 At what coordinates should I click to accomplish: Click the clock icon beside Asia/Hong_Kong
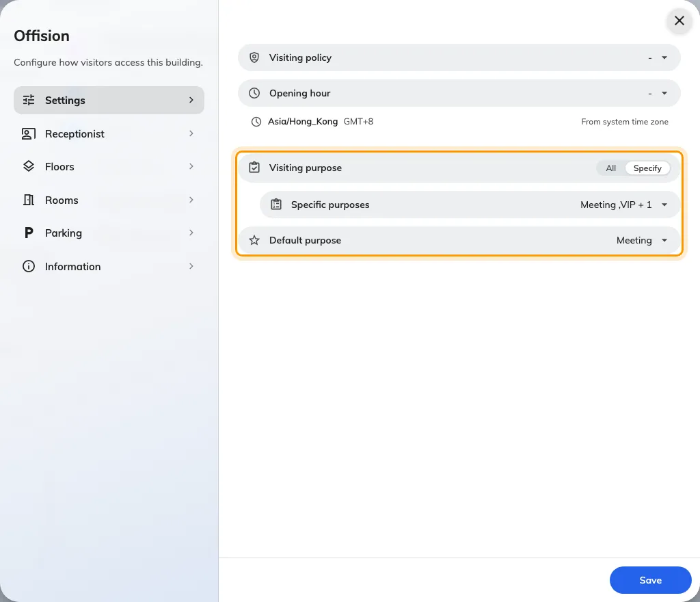[x=256, y=122]
